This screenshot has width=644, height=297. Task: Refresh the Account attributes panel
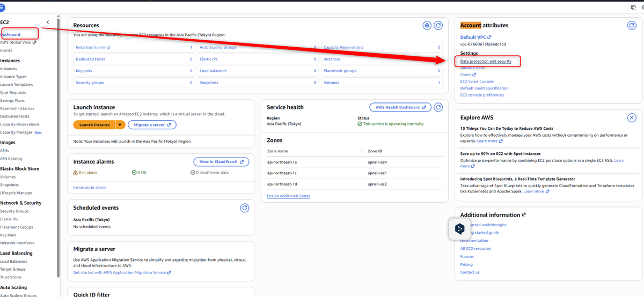[632, 25]
